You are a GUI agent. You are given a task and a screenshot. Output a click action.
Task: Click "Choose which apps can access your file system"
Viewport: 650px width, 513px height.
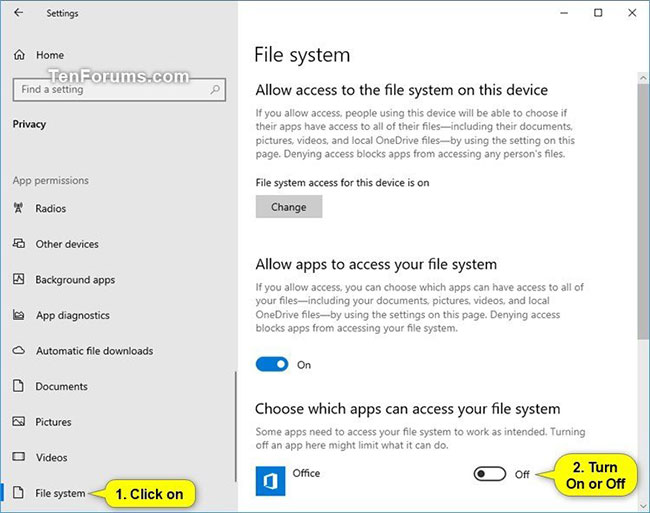407,409
